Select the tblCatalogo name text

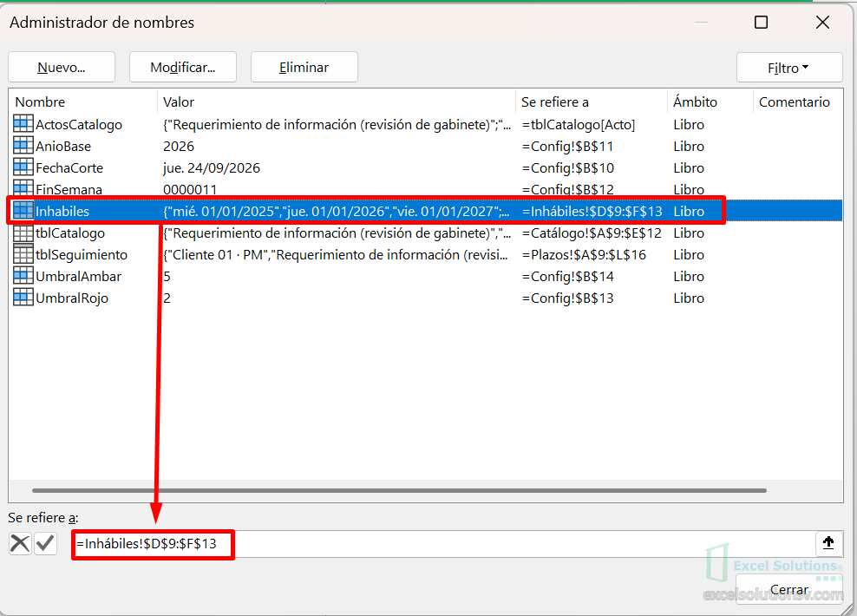coord(70,233)
